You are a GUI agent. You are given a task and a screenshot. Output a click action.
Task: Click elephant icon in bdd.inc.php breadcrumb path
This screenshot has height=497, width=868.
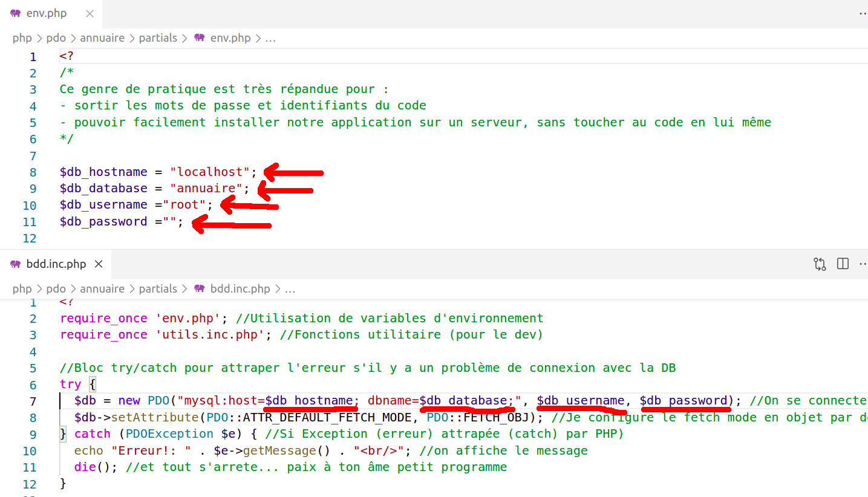(200, 289)
